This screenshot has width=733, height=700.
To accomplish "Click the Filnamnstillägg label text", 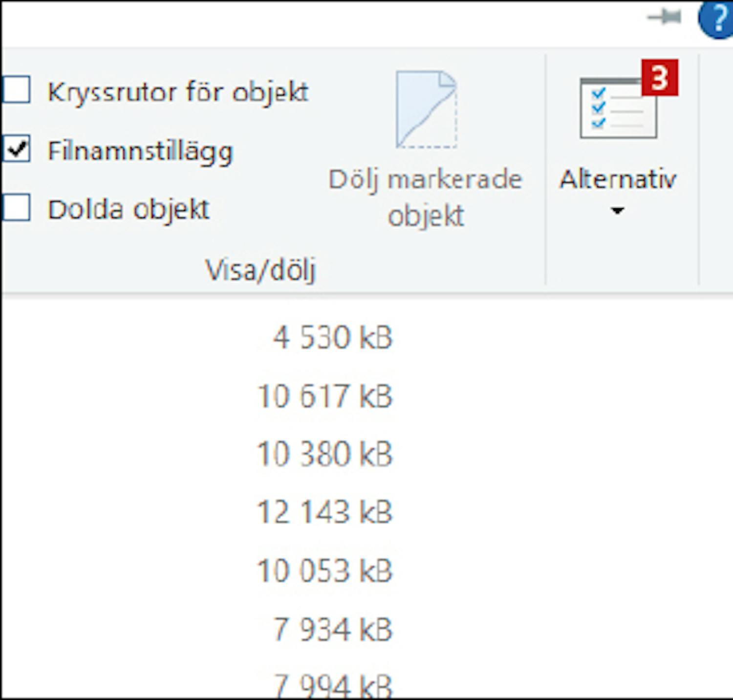I will [140, 151].
